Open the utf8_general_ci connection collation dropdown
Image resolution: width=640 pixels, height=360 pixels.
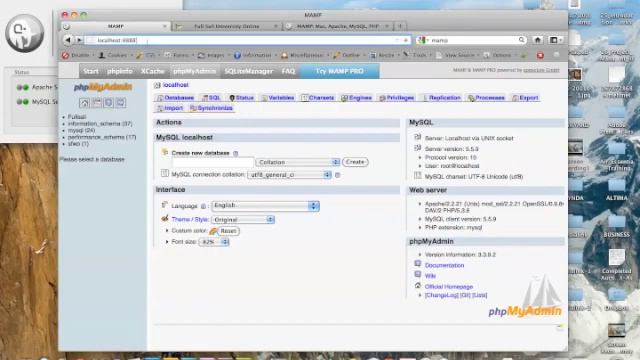tap(289, 175)
